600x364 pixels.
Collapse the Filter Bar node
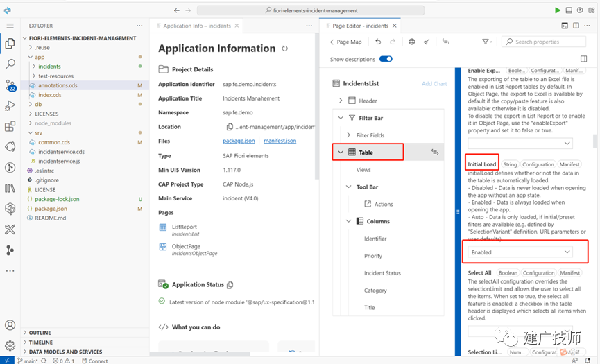tap(341, 118)
